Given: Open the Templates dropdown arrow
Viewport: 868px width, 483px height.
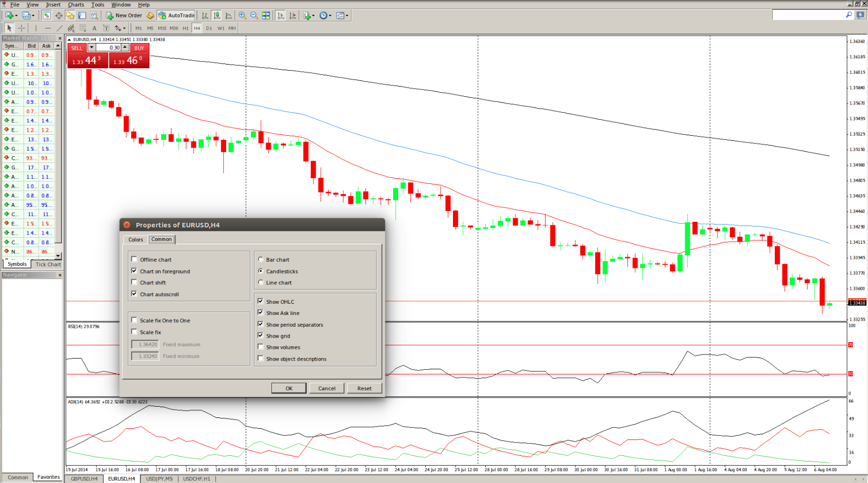Looking at the screenshot, I should [x=347, y=15].
